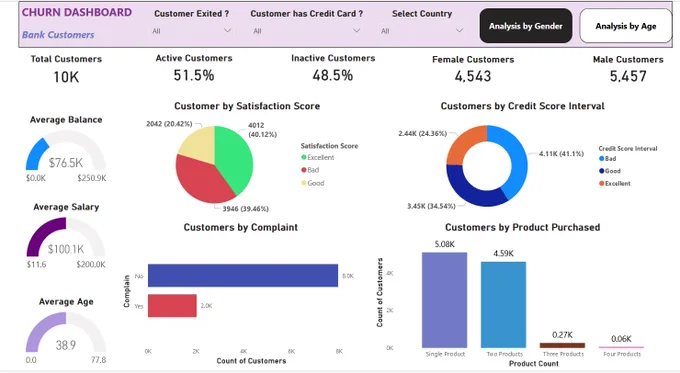Viewport: 680px width, 373px height.
Task: Select the Four Products bar
Action: [x=621, y=347]
